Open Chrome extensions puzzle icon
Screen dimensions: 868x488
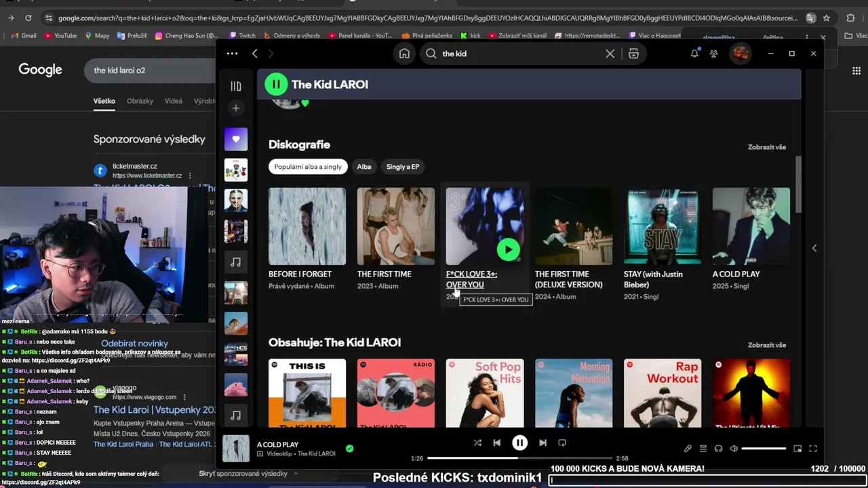(x=850, y=18)
